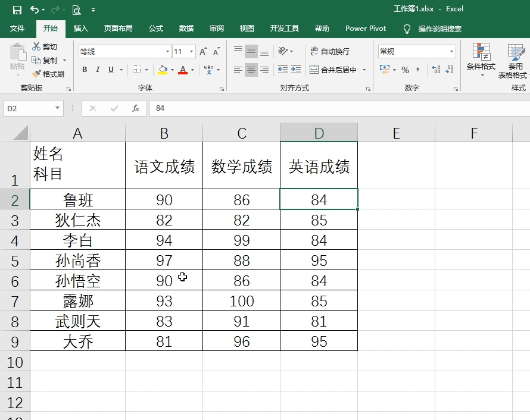Click the accounting number format icon
530x420 pixels.
pos(384,69)
